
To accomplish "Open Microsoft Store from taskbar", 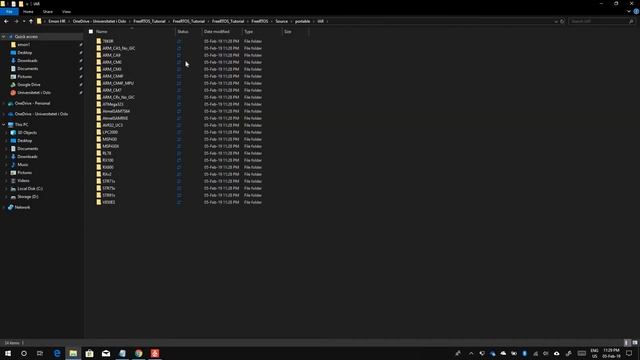I will click(89, 353).
